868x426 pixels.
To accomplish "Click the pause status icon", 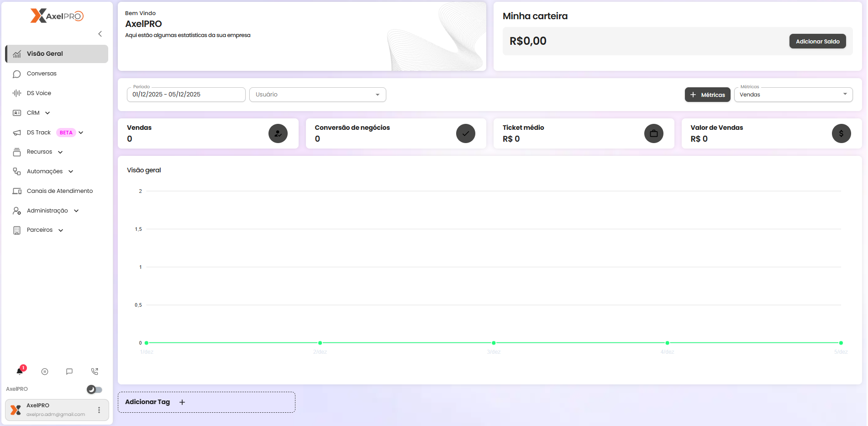I will point(45,372).
